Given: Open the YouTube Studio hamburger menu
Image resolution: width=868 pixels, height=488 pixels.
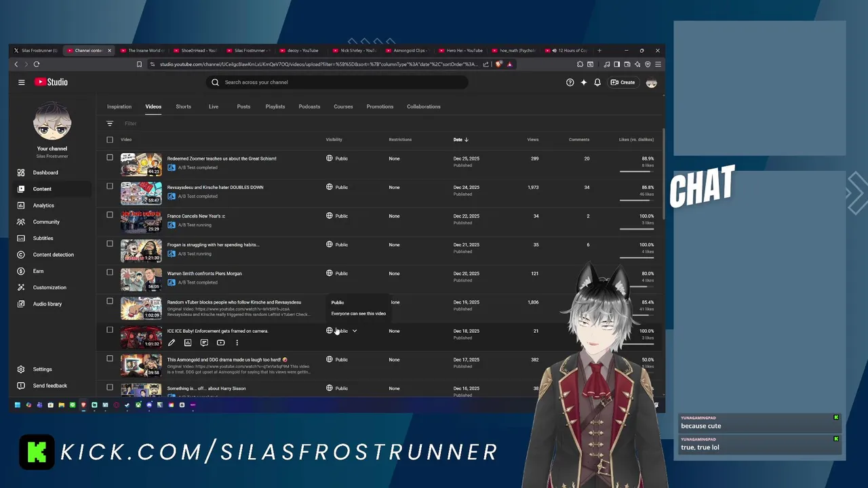Looking at the screenshot, I should point(21,82).
